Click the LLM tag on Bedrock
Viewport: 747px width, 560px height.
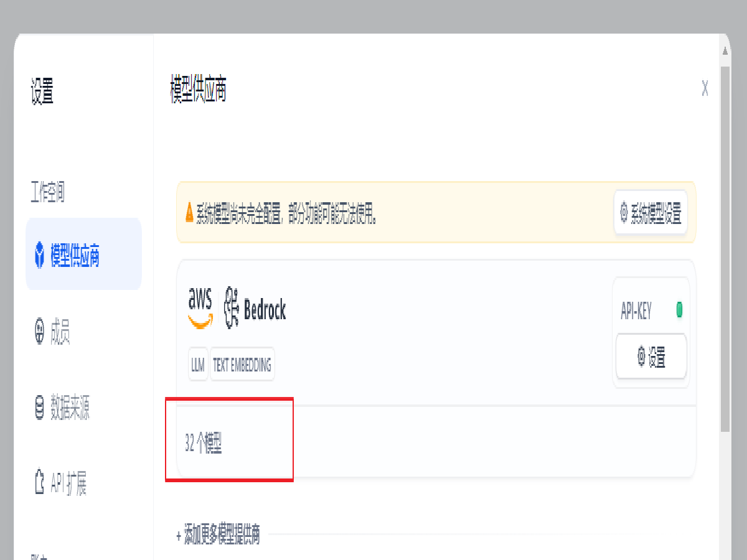point(198,365)
